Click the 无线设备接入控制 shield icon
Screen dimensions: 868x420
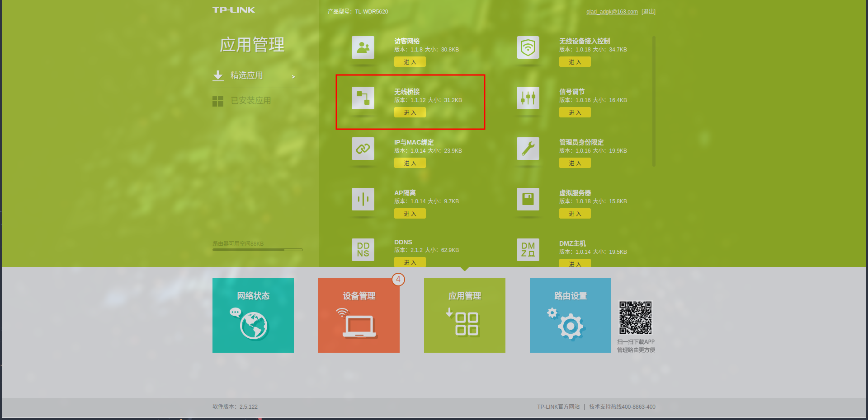point(528,47)
